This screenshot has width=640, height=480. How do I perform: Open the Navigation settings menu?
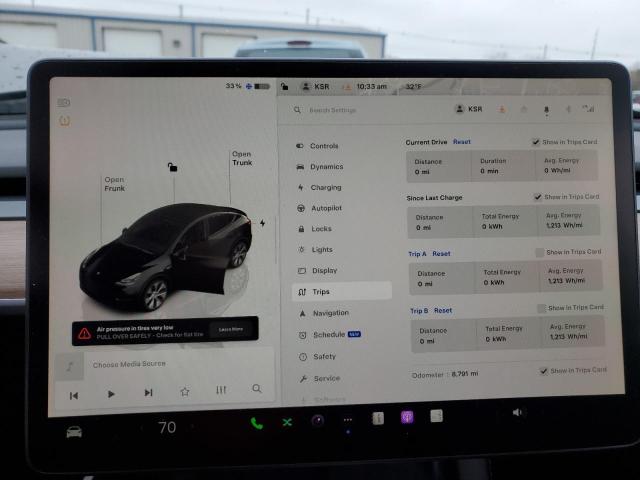coord(324,313)
